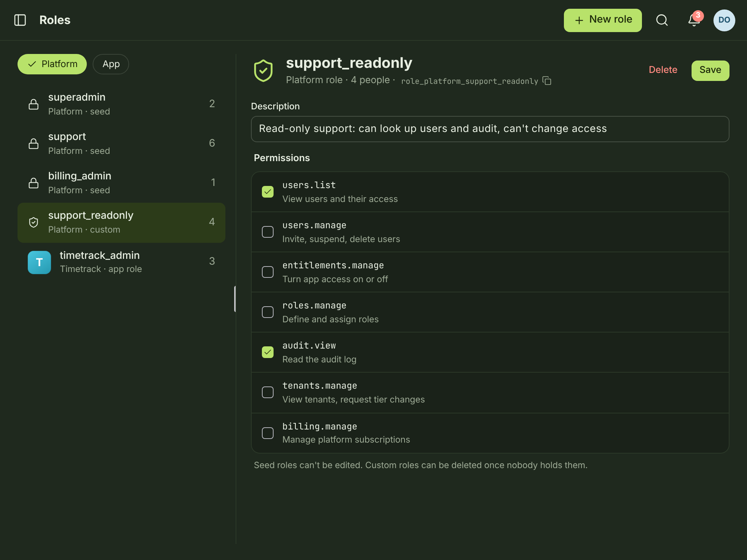747x560 pixels.
Task: Open the superadmin role
Action: 121,104
